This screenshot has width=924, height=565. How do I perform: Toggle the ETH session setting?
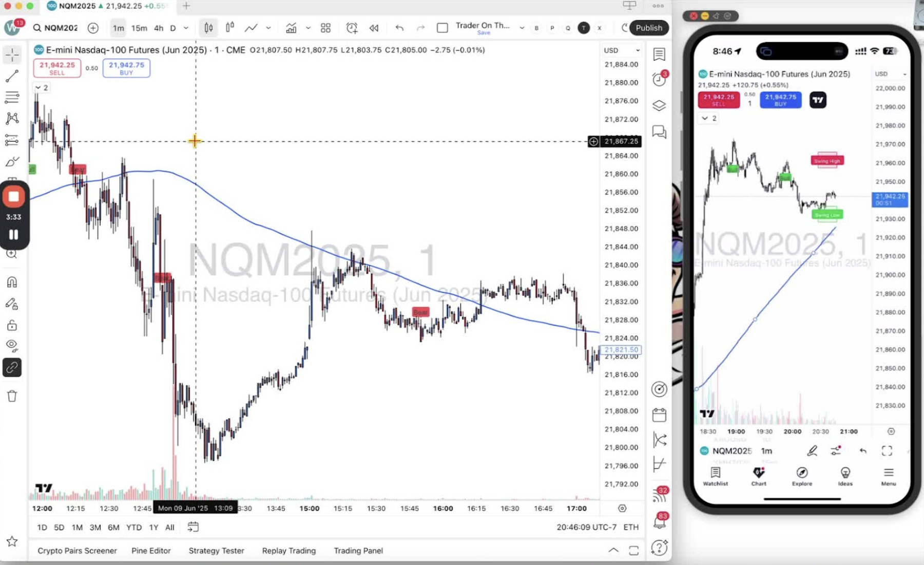(x=631, y=528)
